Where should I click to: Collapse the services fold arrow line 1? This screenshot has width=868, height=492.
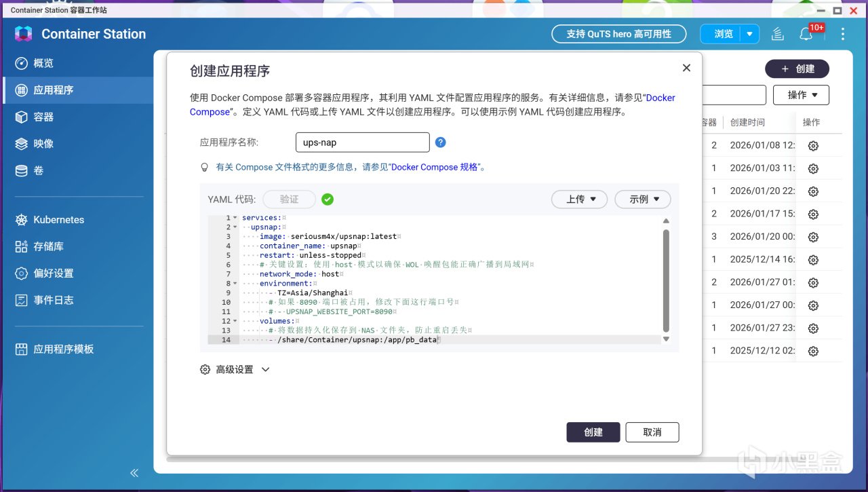[235, 218]
